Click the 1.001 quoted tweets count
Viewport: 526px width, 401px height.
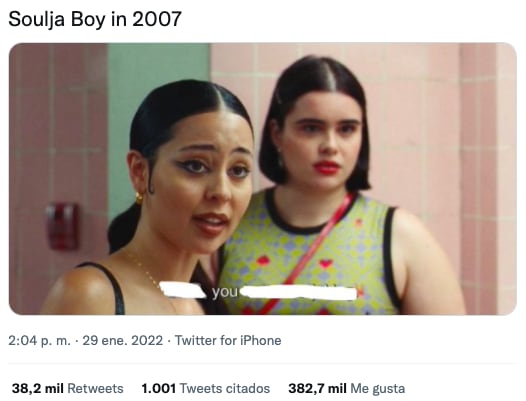159,389
